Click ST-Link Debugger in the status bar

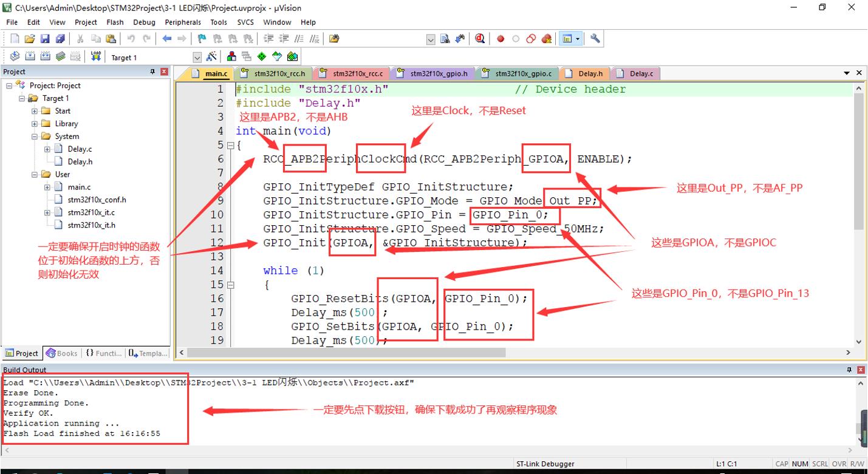[x=545, y=464]
